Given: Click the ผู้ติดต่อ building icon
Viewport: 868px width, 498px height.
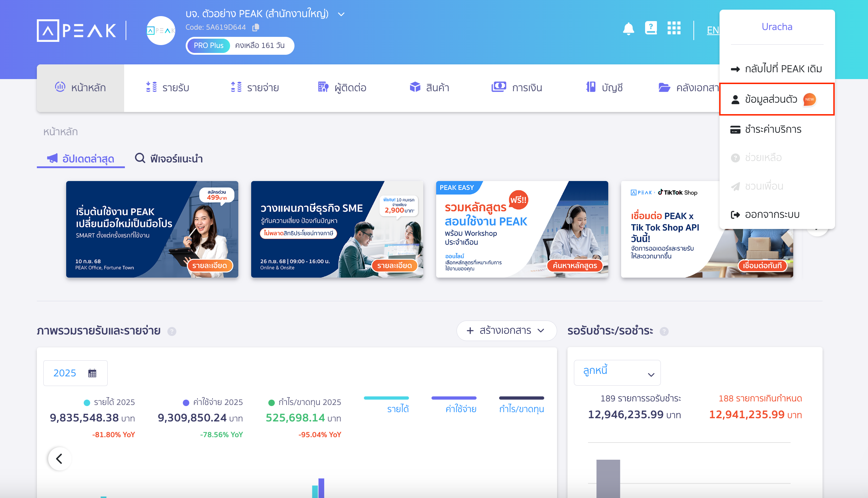Looking at the screenshot, I should (x=323, y=87).
